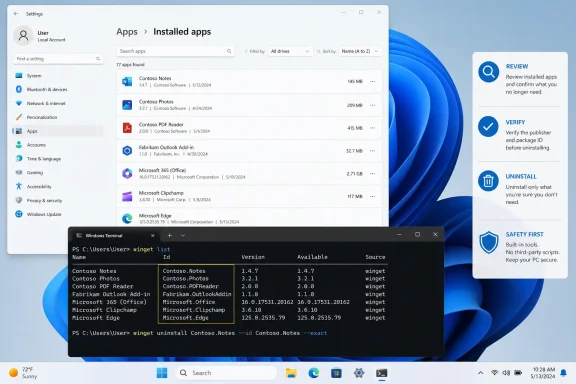Open more options for Contoso Photos

tap(372, 105)
